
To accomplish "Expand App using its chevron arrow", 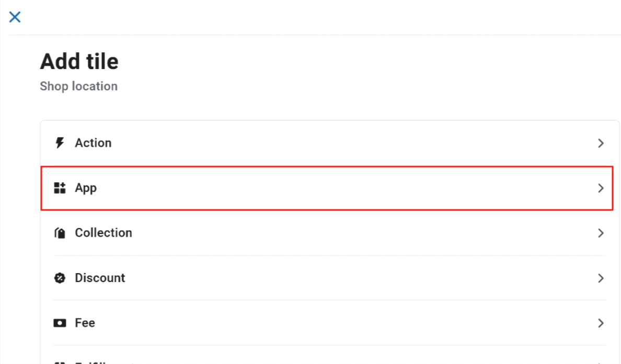I will pyautogui.click(x=601, y=188).
